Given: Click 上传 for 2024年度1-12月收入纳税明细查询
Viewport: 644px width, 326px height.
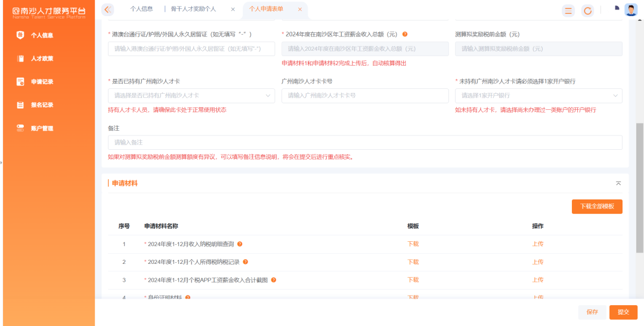Looking at the screenshot, I should (x=537, y=244).
